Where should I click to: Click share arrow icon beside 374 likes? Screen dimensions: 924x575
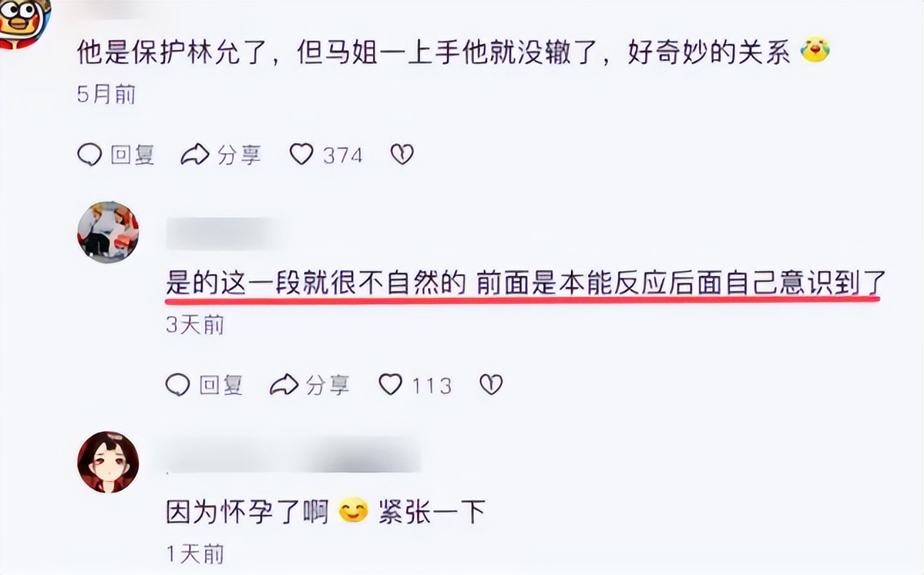click(194, 154)
